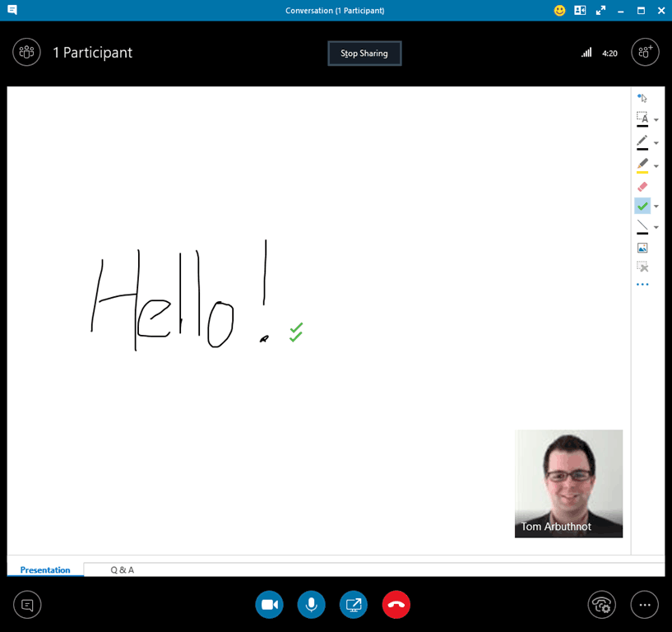Expand the pen tool options arrow
This screenshot has height=632, width=672.
656,143
